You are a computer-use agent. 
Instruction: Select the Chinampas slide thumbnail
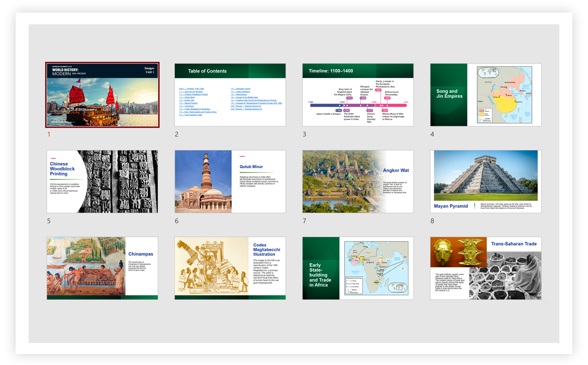(102, 268)
